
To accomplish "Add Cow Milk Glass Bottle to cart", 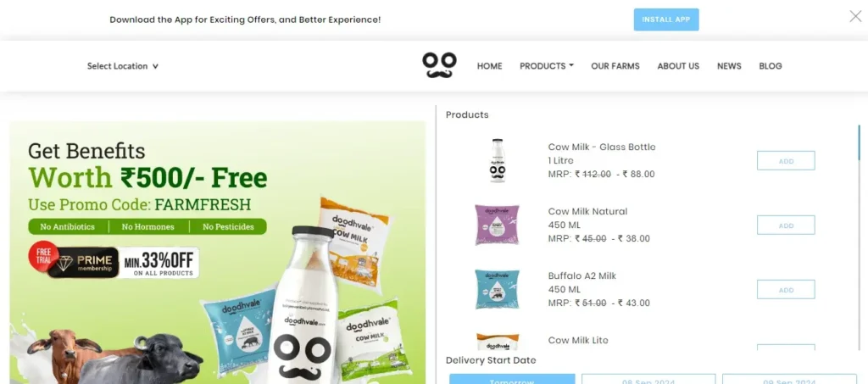I will tap(786, 160).
